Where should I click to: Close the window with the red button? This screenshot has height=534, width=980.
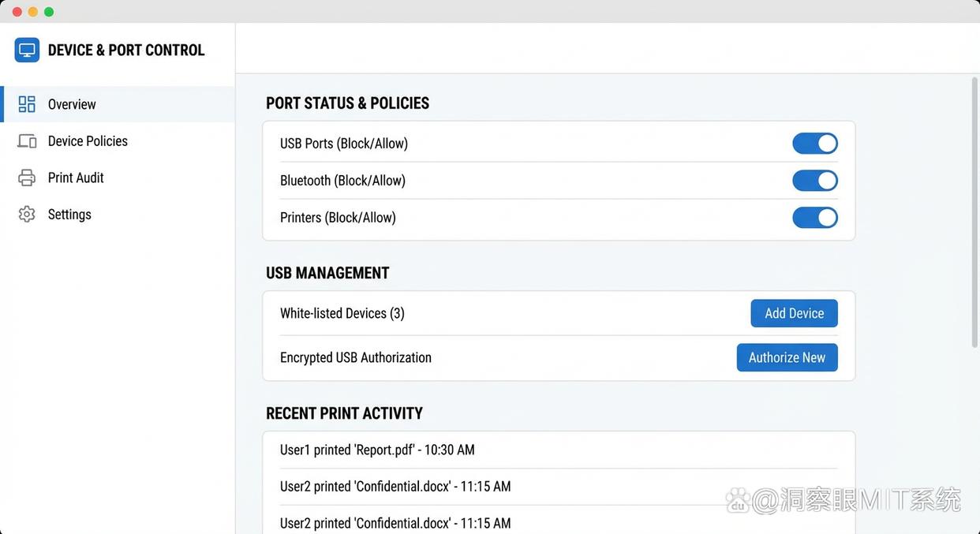click(17, 12)
